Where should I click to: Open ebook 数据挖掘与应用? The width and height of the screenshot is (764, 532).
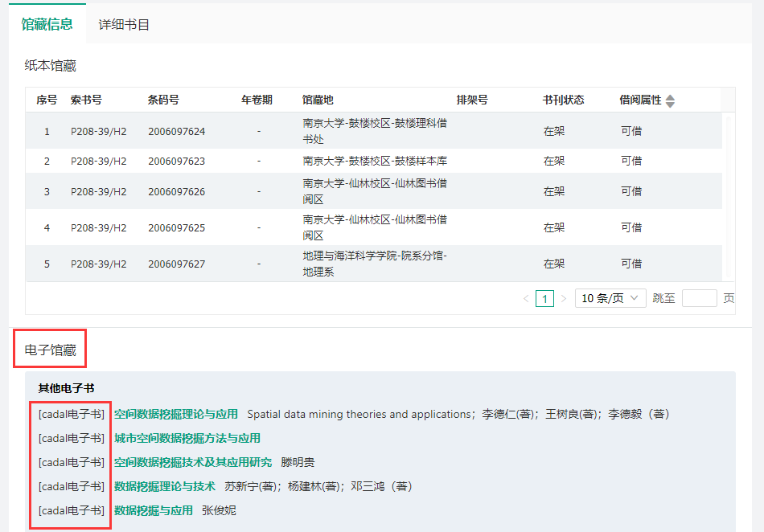pos(154,510)
